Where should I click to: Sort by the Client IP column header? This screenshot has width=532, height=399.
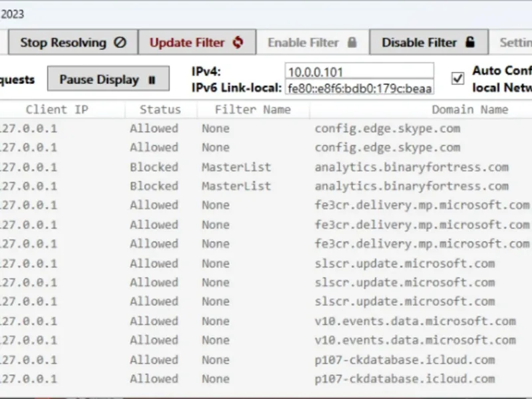click(57, 110)
